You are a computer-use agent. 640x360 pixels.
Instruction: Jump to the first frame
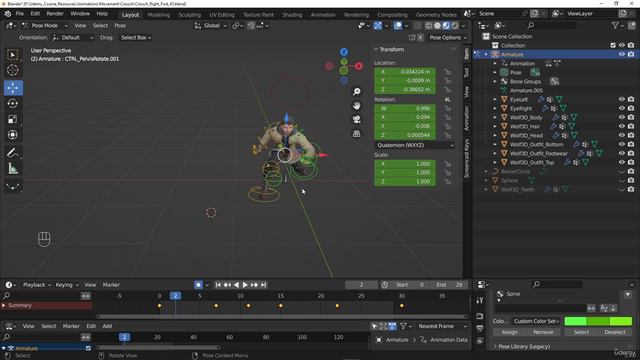pos(218,285)
